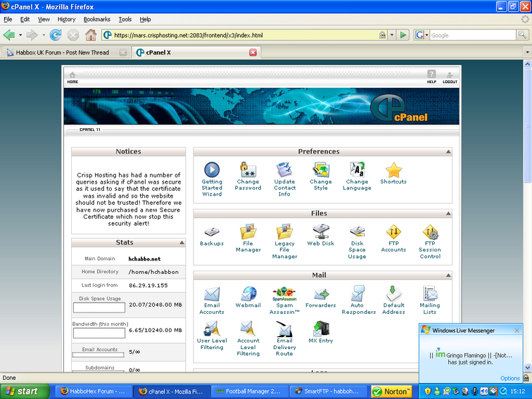This screenshot has height=399, width=532.
Task: Click the Disk Space Usage progress bar
Action: pos(99,308)
